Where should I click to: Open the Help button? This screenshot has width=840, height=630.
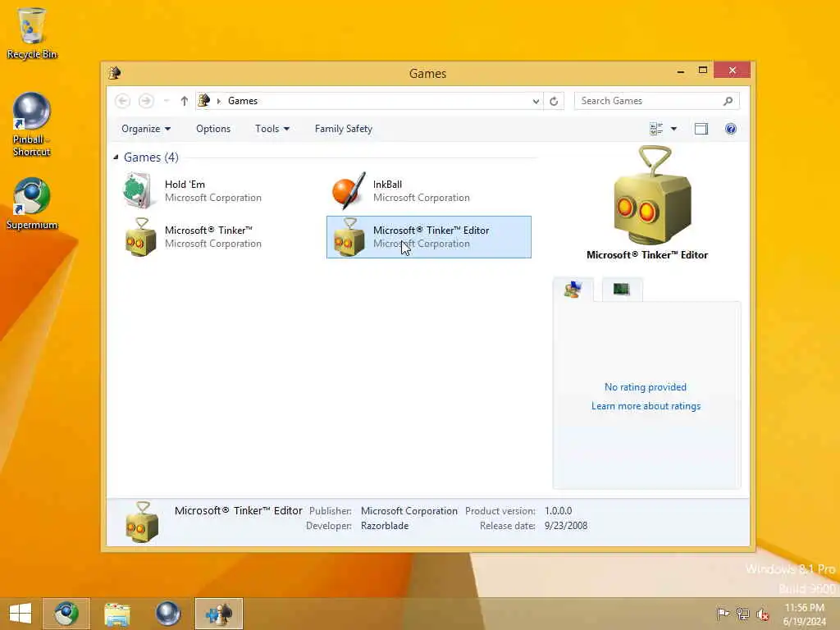(x=731, y=129)
